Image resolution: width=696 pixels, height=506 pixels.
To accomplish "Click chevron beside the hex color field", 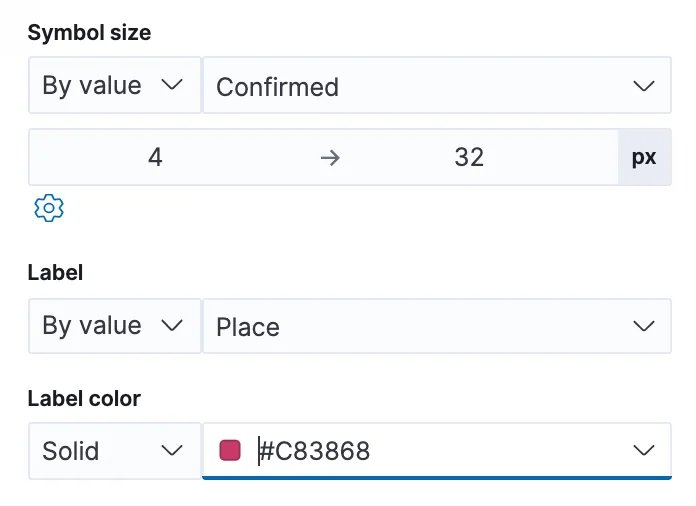I will pyautogui.click(x=644, y=451).
